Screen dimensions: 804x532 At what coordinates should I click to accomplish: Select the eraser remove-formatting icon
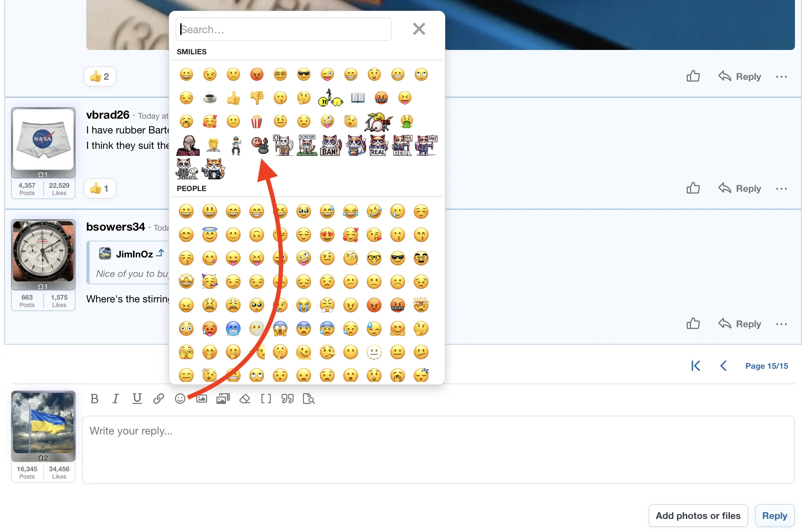coord(245,399)
